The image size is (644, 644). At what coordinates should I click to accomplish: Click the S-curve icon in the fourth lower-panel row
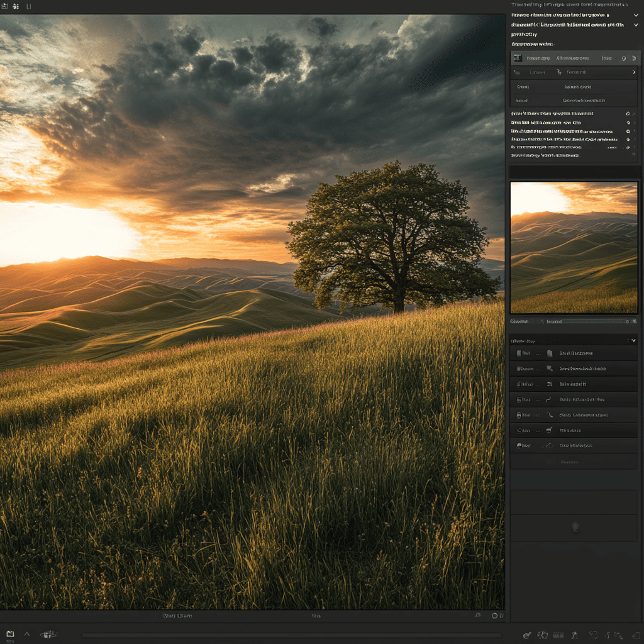click(x=548, y=399)
